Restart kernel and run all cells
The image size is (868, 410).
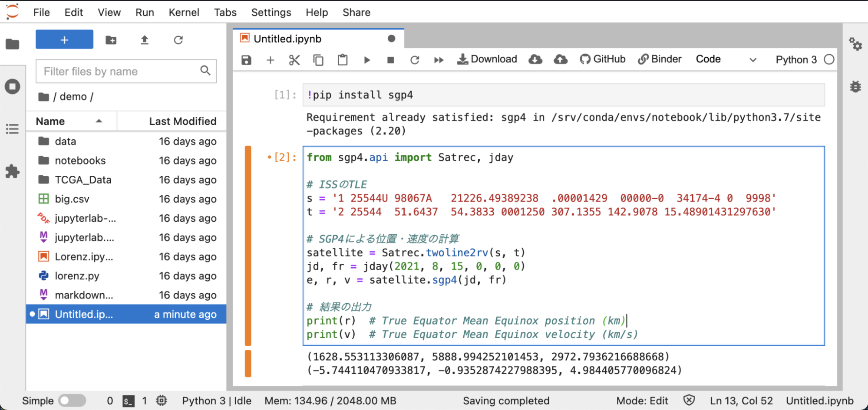[439, 60]
